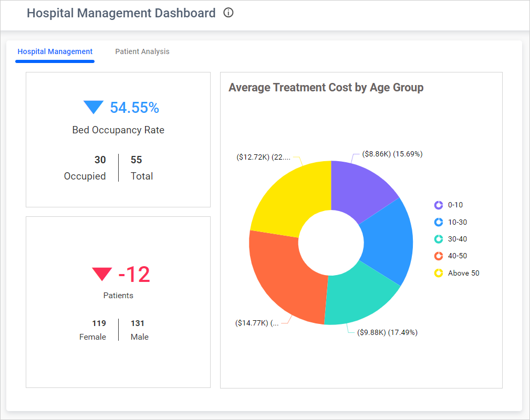Toggle the 30-40 legend label

pyautogui.click(x=457, y=239)
